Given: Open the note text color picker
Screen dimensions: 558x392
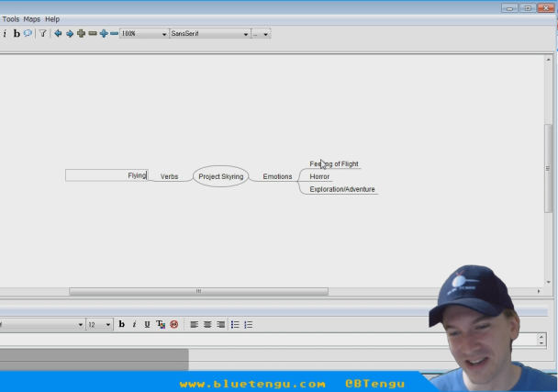Looking at the screenshot, I should tap(161, 324).
